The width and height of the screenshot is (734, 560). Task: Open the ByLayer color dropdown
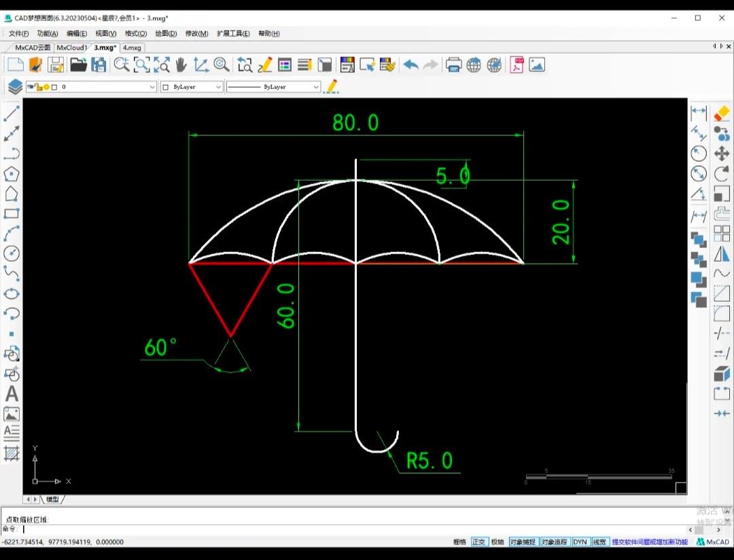(218, 87)
